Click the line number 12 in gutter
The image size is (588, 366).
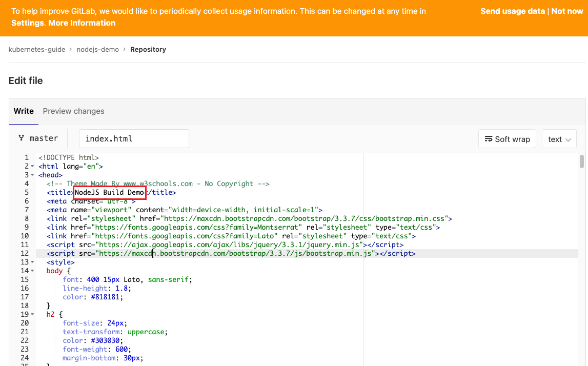25,254
